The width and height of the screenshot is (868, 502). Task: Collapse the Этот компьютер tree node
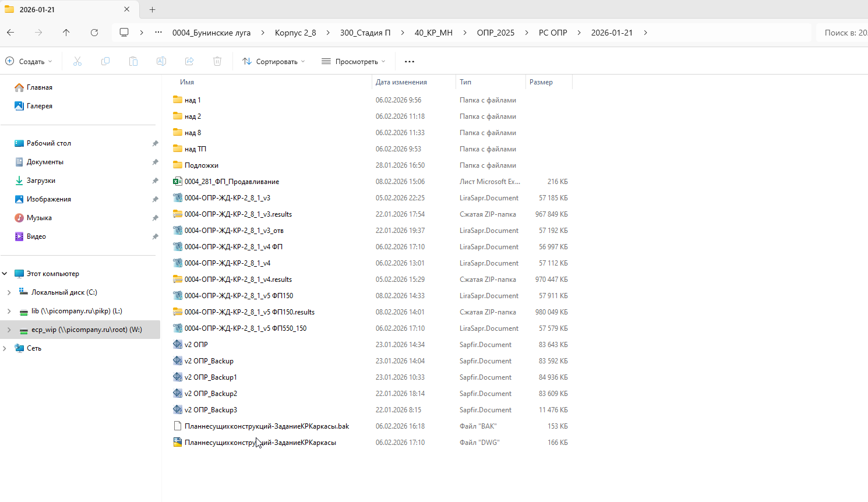5,274
